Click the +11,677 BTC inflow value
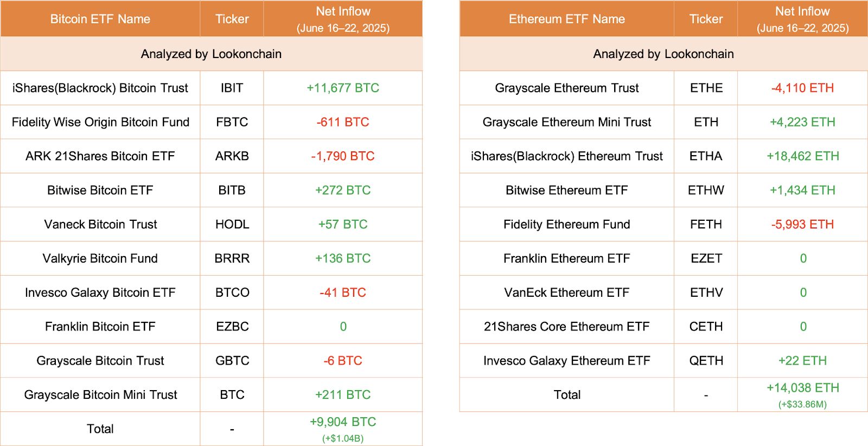The height and width of the screenshot is (446, 868). click(x=343, y=88)
